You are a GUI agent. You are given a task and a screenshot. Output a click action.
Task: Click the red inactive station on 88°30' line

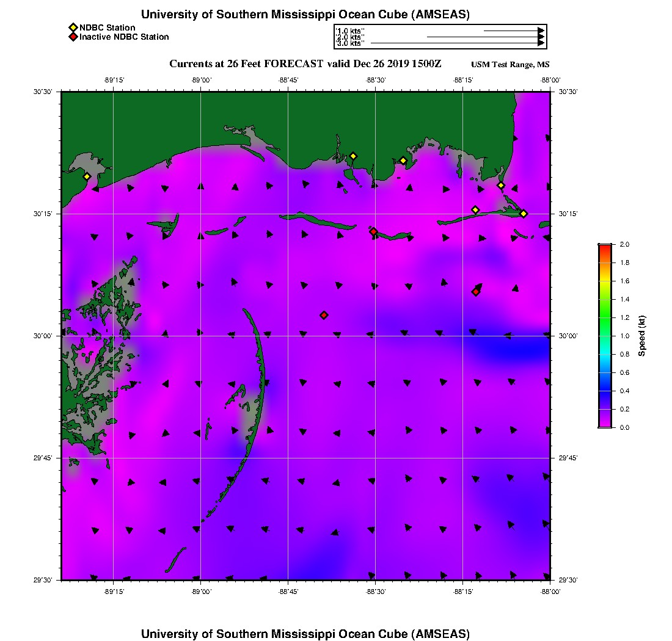[x=373, y=231]
